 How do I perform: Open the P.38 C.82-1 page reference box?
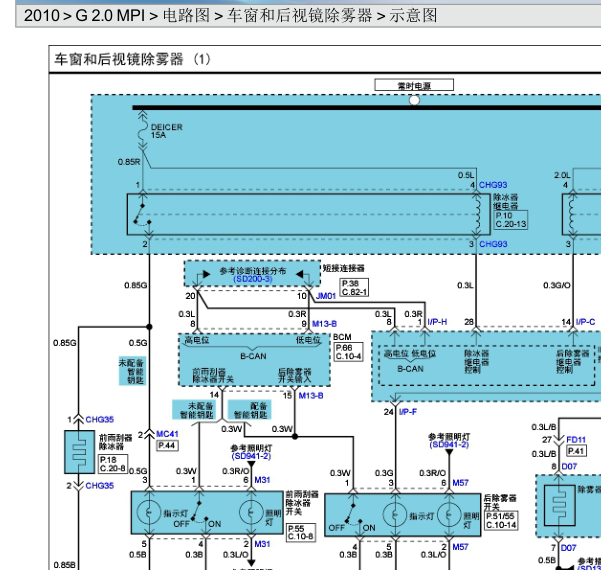point(354,287)
